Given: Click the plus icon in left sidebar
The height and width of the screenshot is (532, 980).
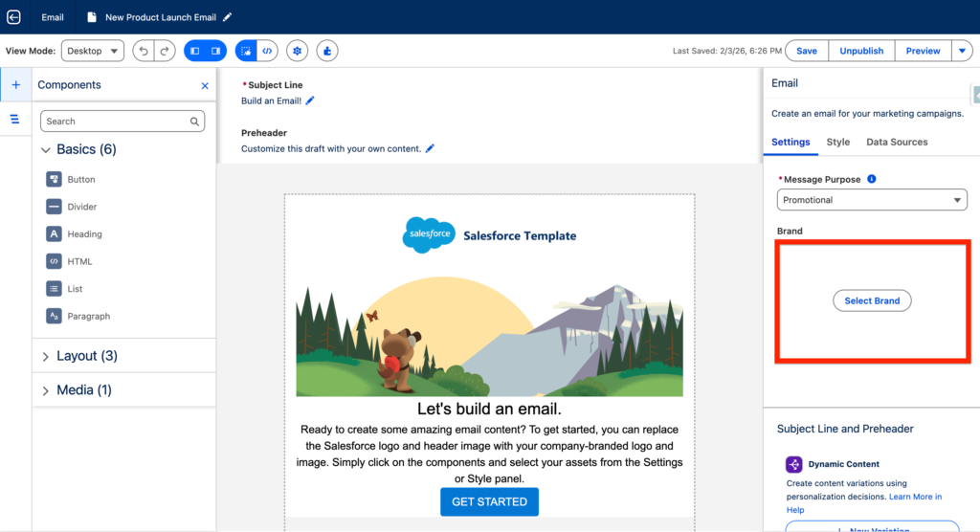Looking at the screenshot, I should click(x=15, y=85).
